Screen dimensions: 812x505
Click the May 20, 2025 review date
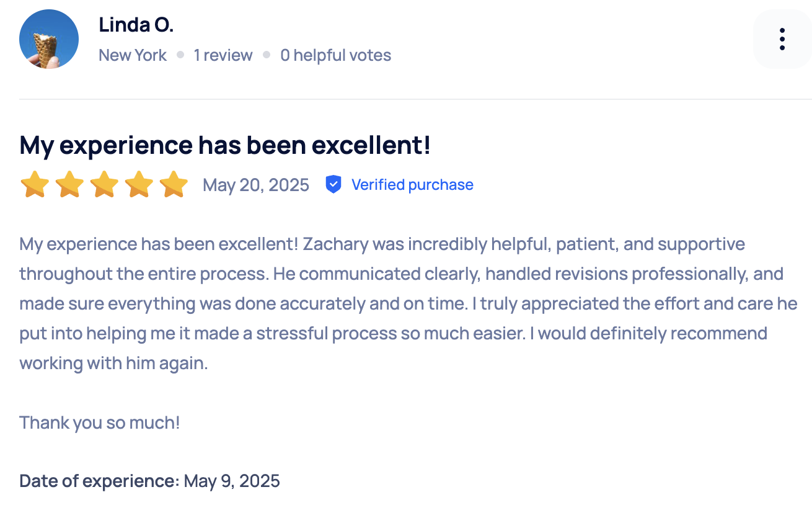click(x=256, y=185)
